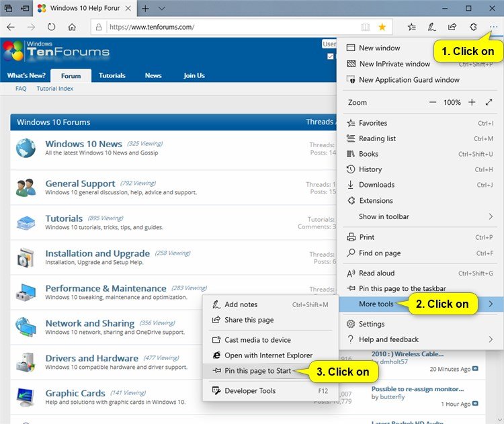Click the site lock icon in address bar

point(99,27)
